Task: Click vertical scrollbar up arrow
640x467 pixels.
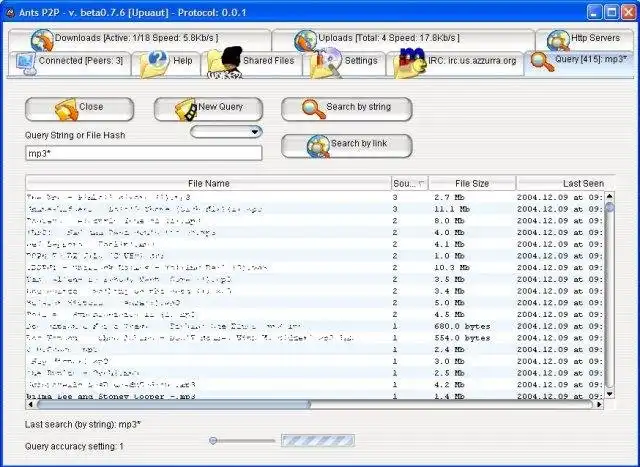Action: coord(609,196)
